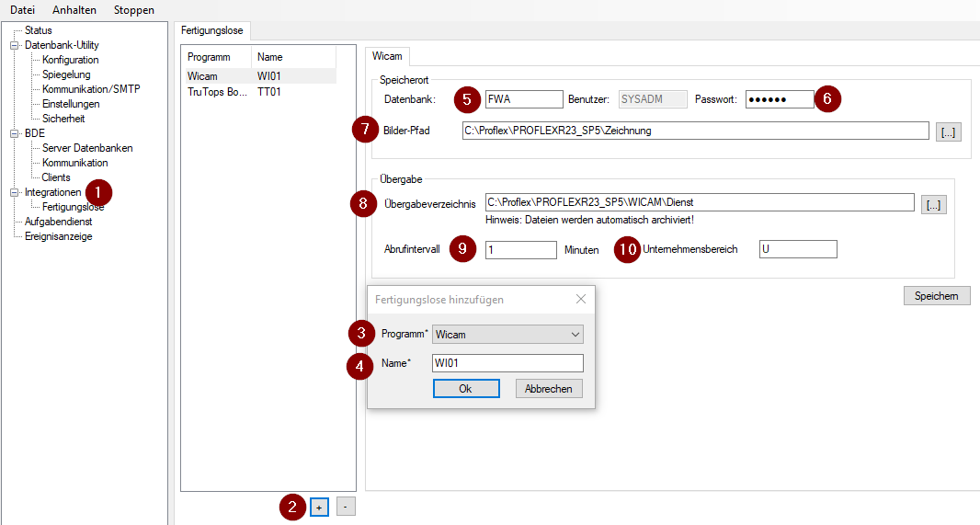The height and width of the screenshot is (525, 980).
Task: Open Ereignisanzeige in the sidebar tree
Action: 58,236
